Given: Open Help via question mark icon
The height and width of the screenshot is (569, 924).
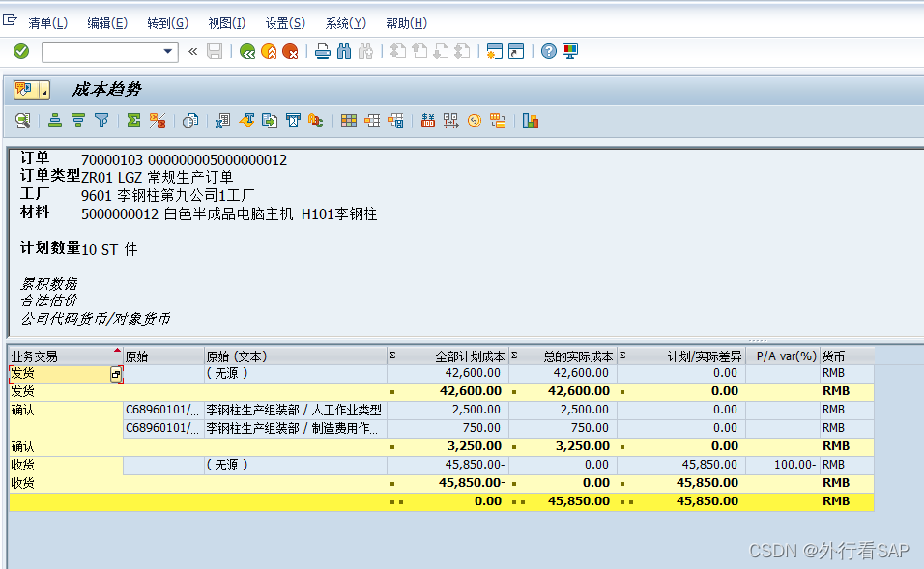Looking at the screenshot, I should pos(549,51).
